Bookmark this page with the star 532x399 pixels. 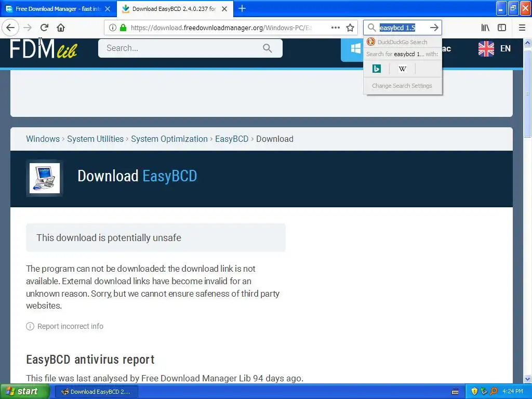tap(350, 28)
